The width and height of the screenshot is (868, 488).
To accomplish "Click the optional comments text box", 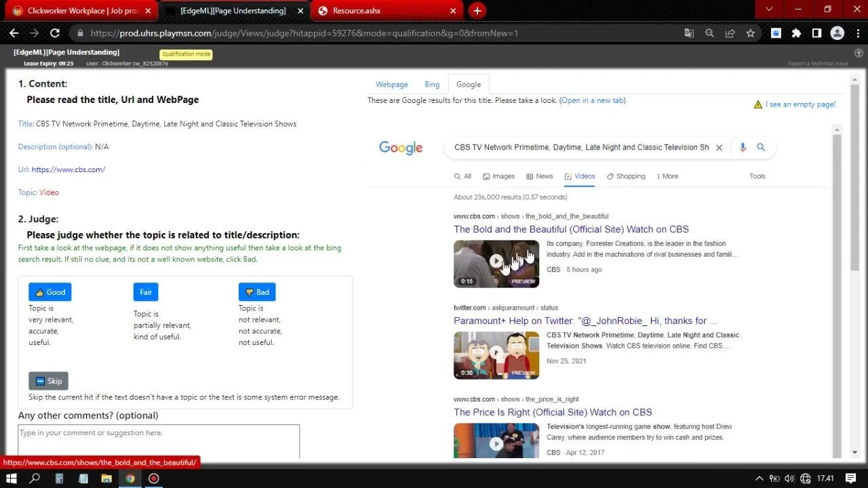I will (159, 441).
